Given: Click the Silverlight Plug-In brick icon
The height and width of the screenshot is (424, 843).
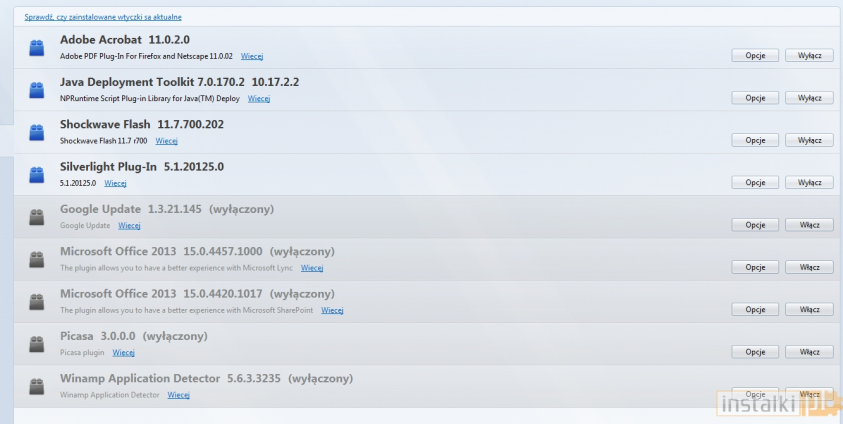Looking at the screenshot, I should (x=37, y=175).
